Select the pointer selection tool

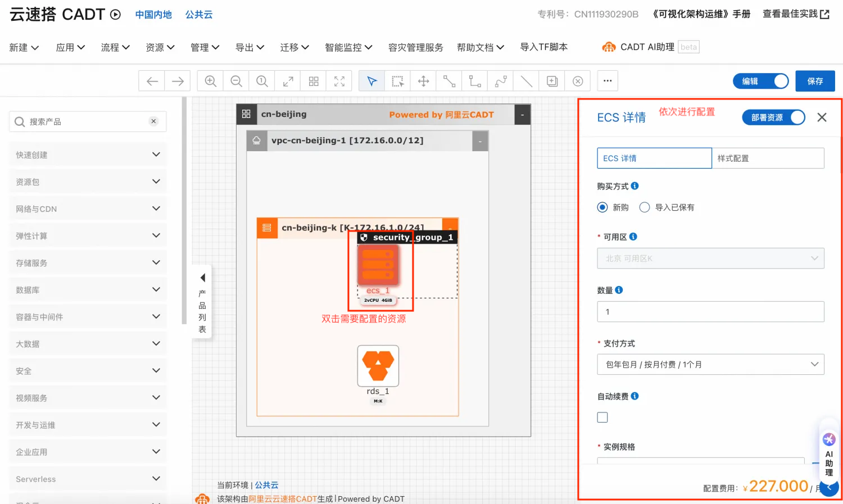(x=372, y=81)
